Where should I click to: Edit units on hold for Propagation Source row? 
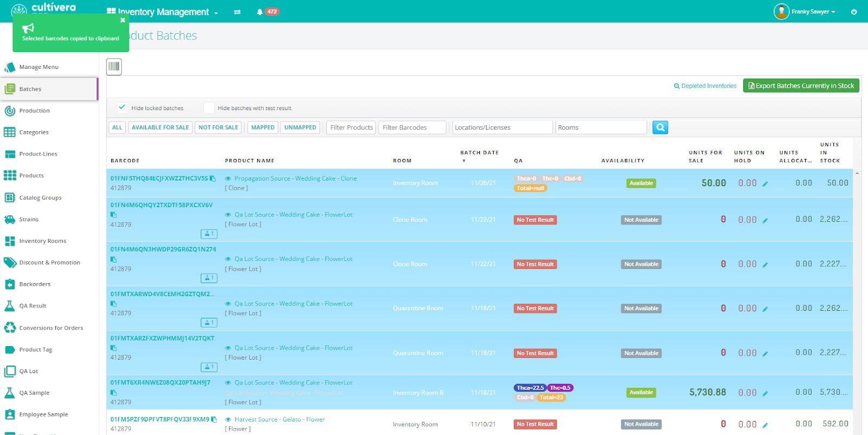(x=765, y=184)
